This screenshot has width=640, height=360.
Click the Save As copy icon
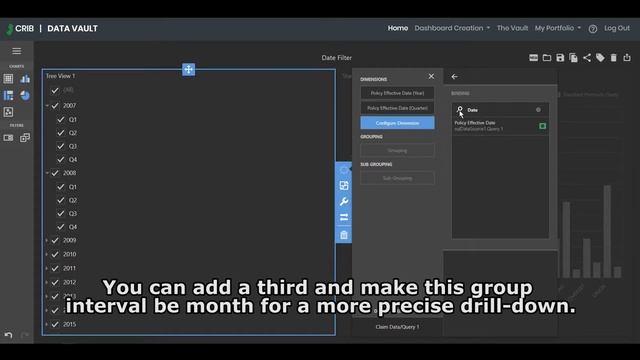tap(573, 58)
